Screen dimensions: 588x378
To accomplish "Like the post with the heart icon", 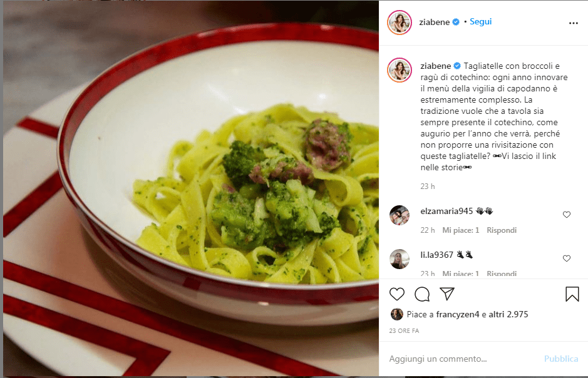I will coord(397,294).
